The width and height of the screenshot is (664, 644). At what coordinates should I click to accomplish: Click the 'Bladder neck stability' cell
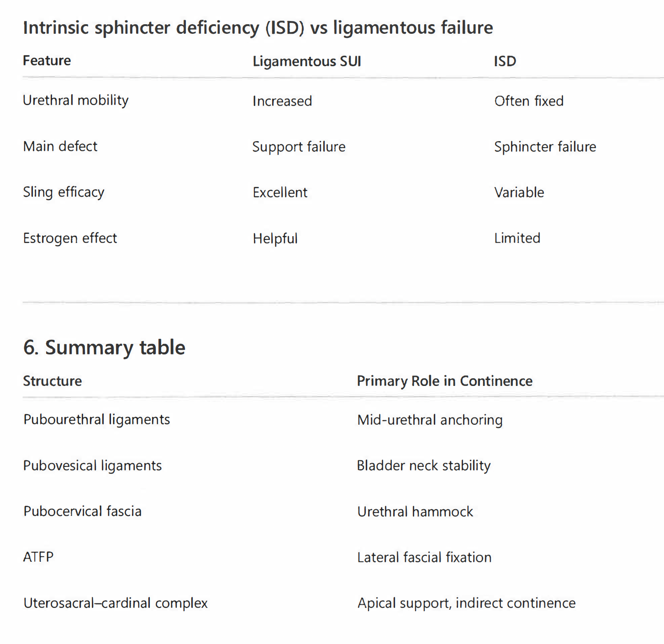click(424, 465)
